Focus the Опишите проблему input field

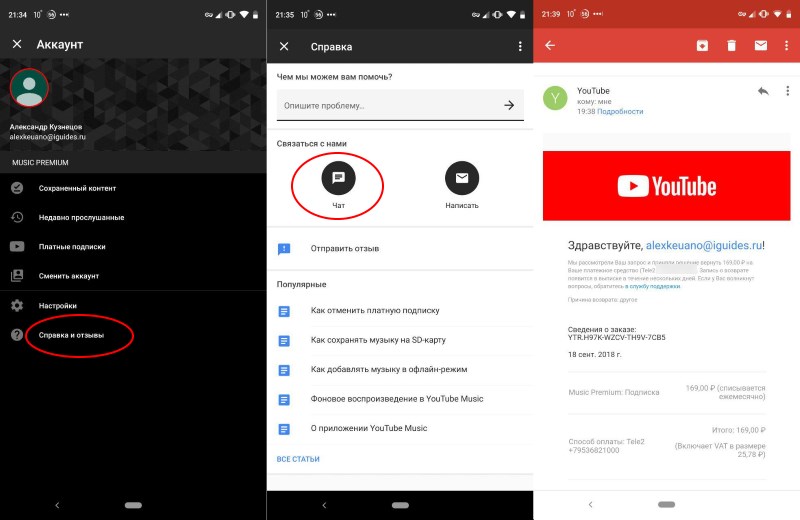(400, 106)
